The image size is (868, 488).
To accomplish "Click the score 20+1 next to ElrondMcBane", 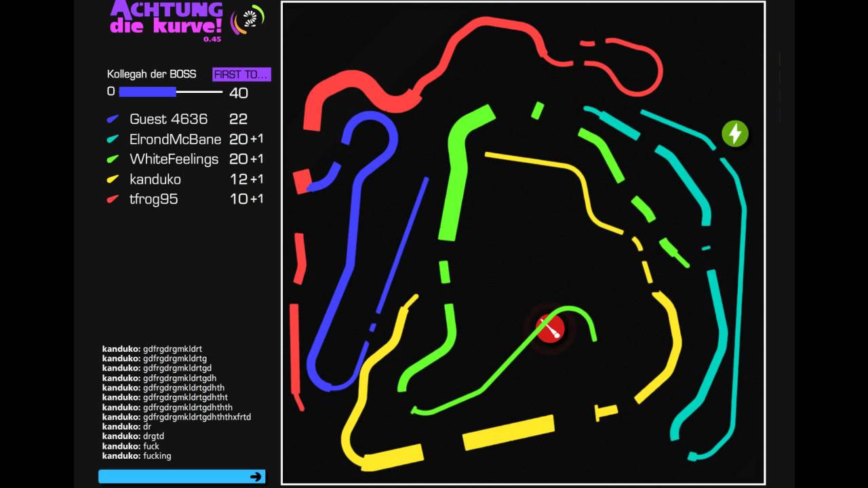I will pyautogui.click(x=247, y=140).
